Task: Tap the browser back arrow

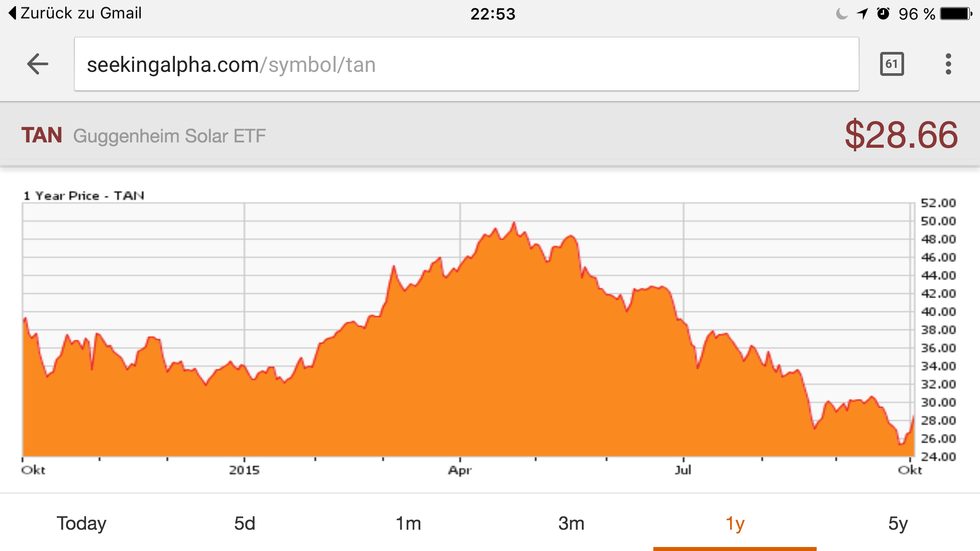Action: coord(37,64)
